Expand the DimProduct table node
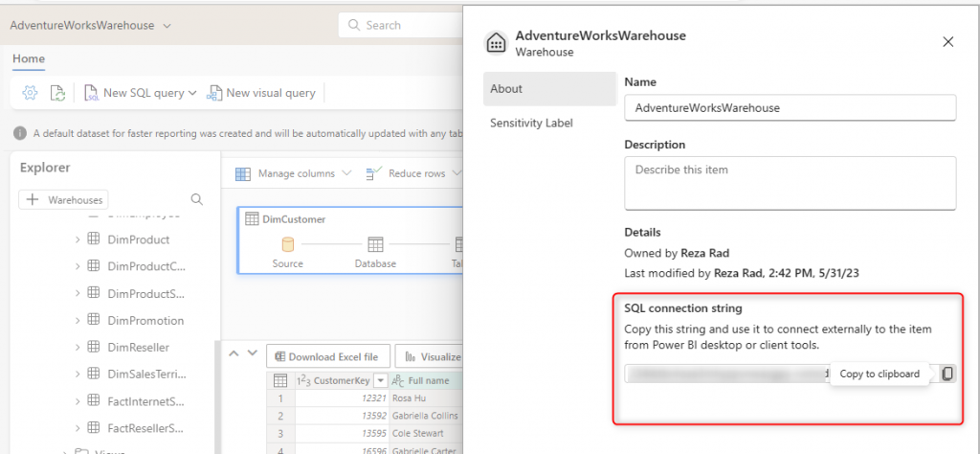Screen dimensions: 980x454 coord(78,239)
